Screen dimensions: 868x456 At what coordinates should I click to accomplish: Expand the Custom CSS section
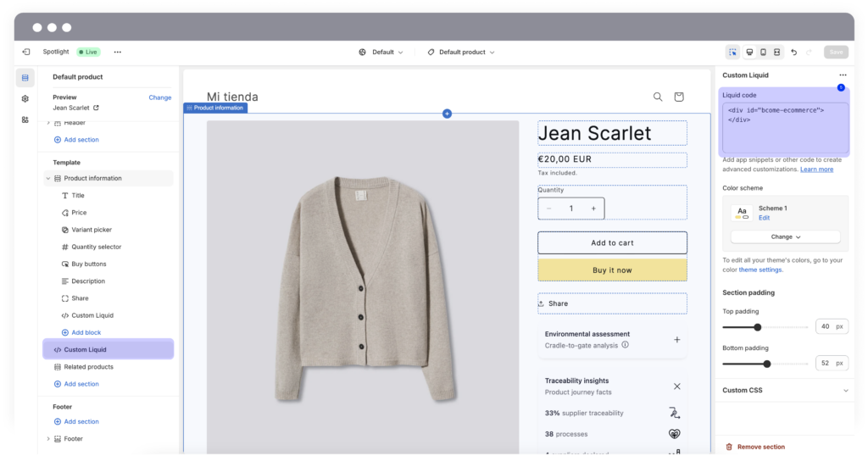785,390
